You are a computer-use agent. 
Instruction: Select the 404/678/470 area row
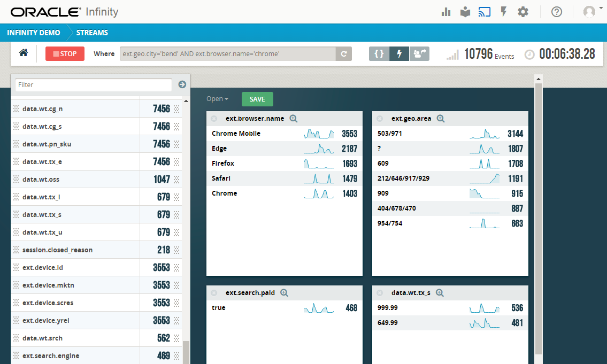point(450,208)
